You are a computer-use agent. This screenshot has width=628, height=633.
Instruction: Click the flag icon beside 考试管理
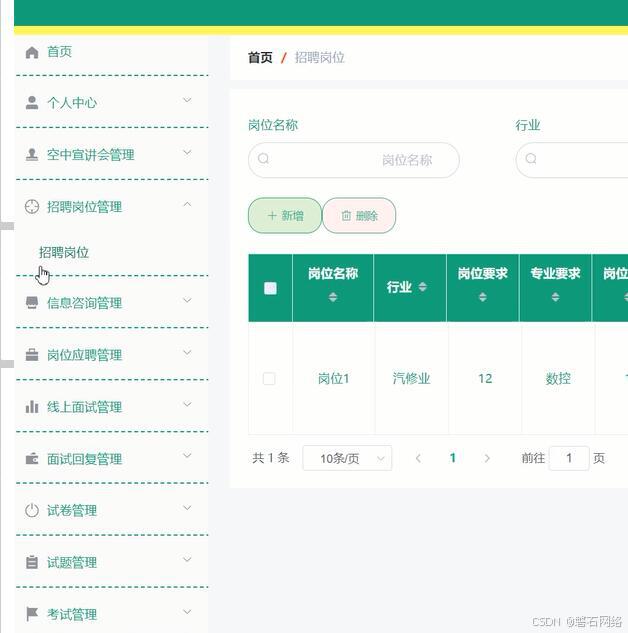point(32,614)
